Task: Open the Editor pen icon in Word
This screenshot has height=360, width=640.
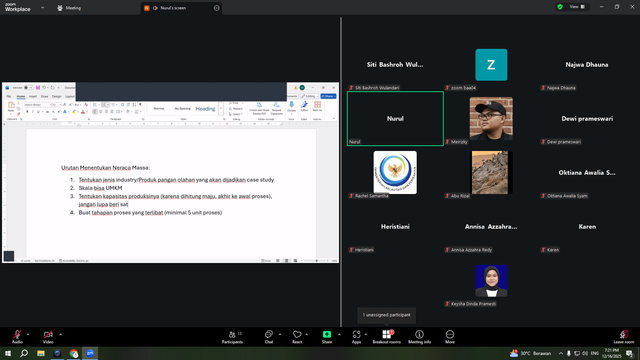Action: pos(304,105)
